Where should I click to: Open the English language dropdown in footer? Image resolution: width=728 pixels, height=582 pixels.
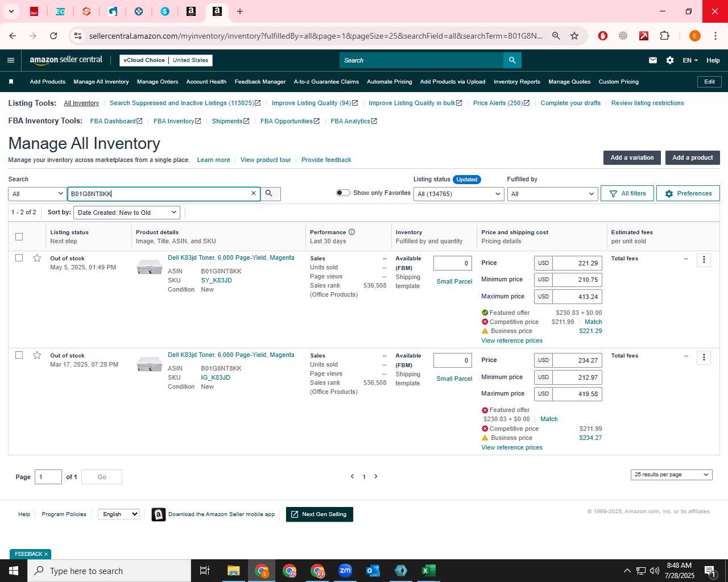click(118, 514)
